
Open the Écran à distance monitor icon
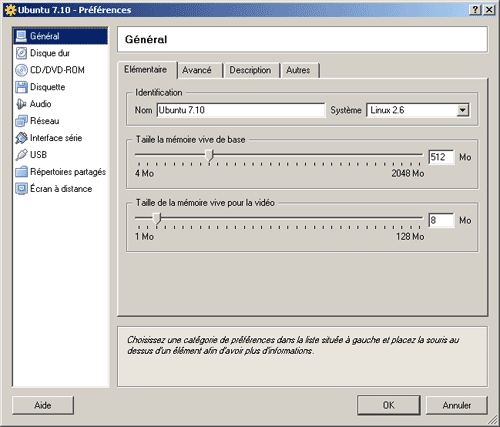pyautogui.click(x=21, y=189)
